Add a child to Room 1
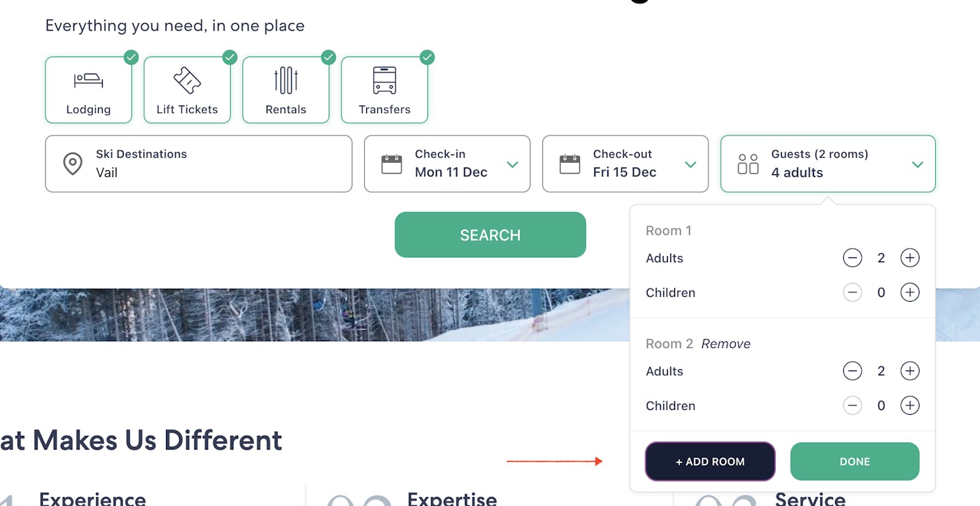980x506 pixels. [909, 293]
